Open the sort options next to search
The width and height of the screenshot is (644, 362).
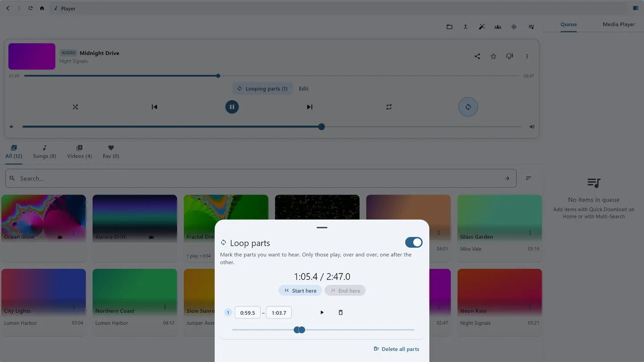(x=529, y=178)
